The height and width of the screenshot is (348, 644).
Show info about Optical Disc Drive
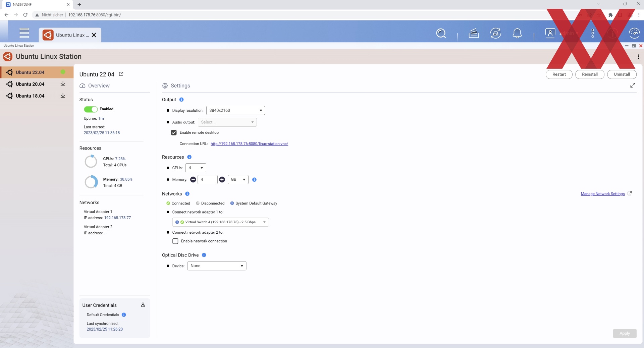pos(204,255)
